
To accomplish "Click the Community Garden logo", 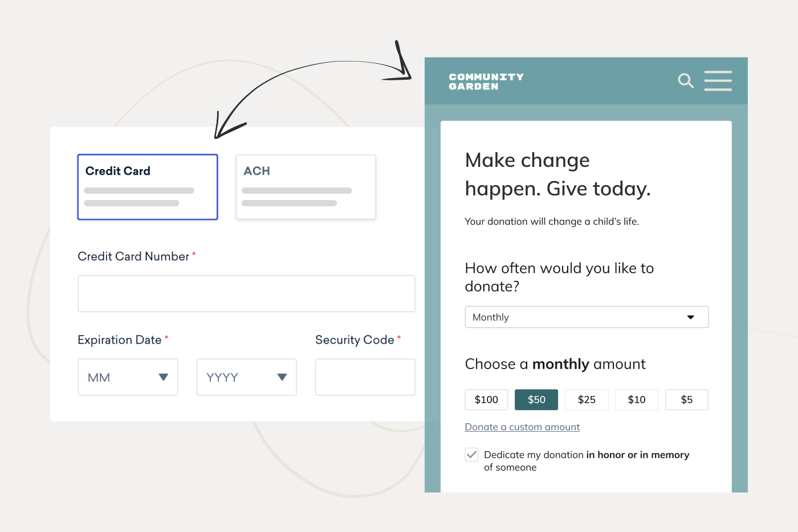I will tap(486, 81).
